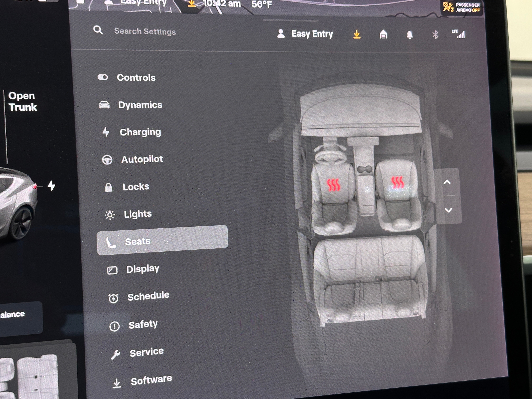
Task: Click the software update download icon
Action: pyautogui.click(x=357, y=34)
